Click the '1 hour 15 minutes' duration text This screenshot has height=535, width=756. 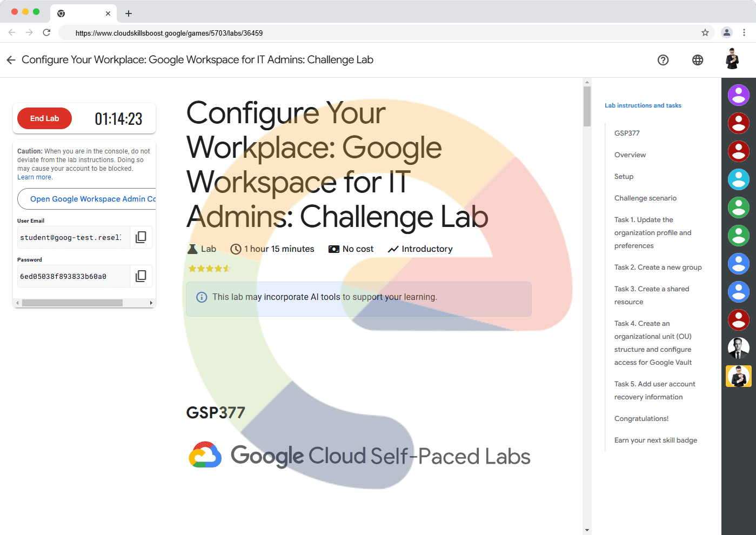279,249
